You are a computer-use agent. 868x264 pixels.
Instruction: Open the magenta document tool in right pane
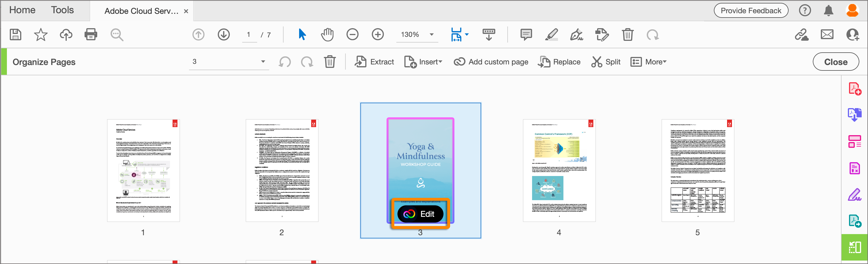click(854, 168)
